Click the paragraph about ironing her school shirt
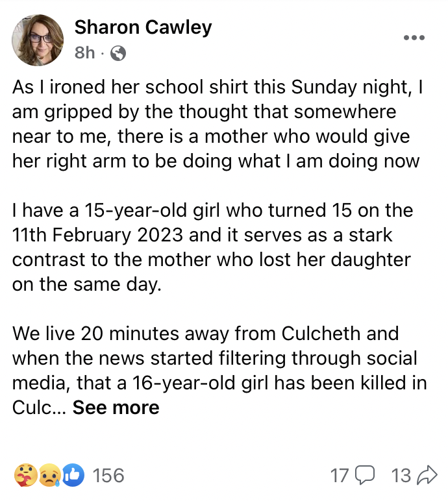 [218, 123]
